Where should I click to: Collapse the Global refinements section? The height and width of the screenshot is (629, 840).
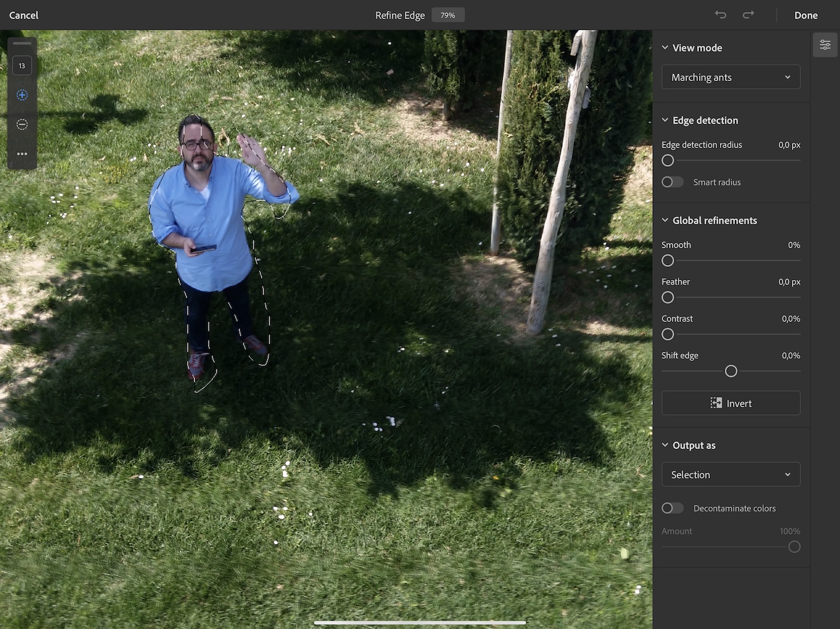point(665,220)
